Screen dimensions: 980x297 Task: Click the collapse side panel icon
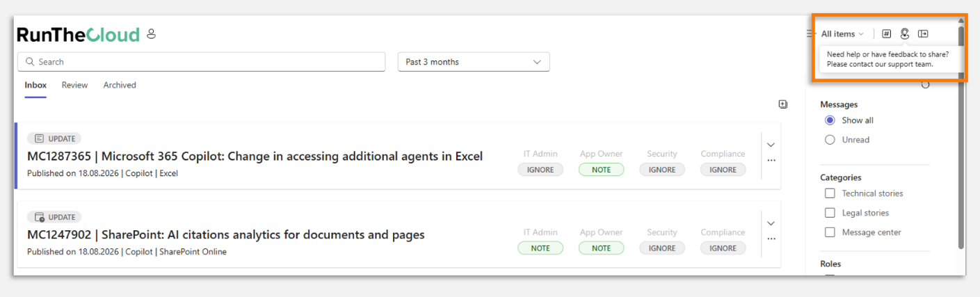click(923, 33)
